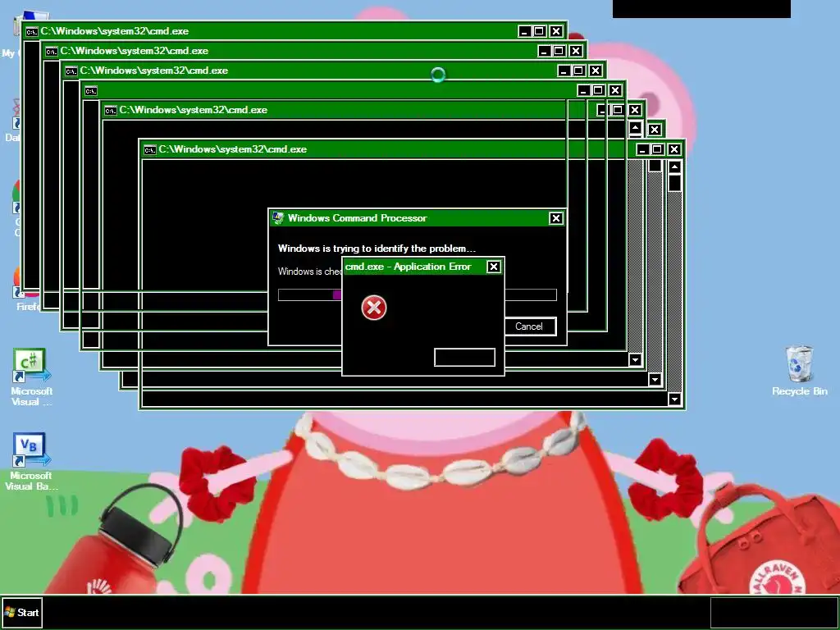Click the title bar of the frontmost cmd.exe window
Viewport: 840px width, 630px height.
(x=412, y=149)
